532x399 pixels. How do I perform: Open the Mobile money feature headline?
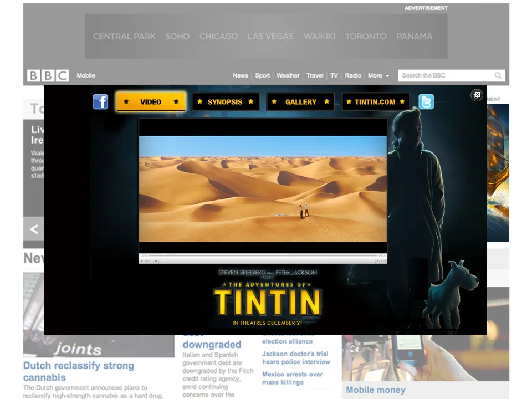[x=376, y=390]
